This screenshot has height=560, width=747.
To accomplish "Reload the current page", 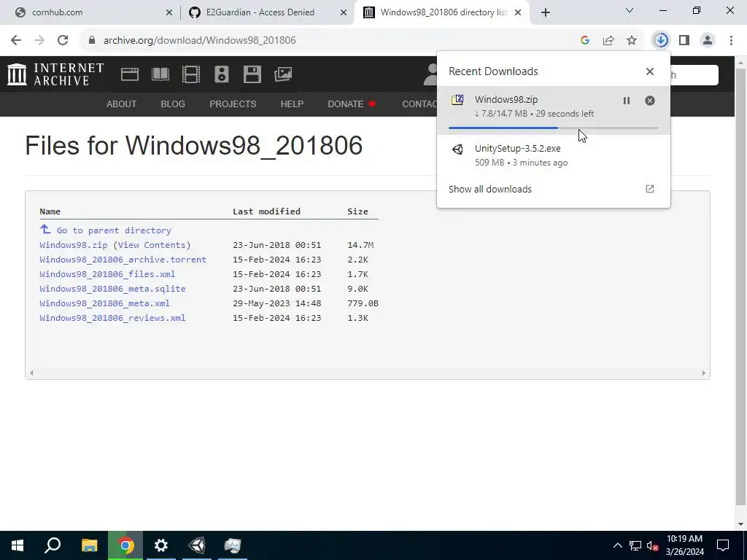I will [63, 41].
